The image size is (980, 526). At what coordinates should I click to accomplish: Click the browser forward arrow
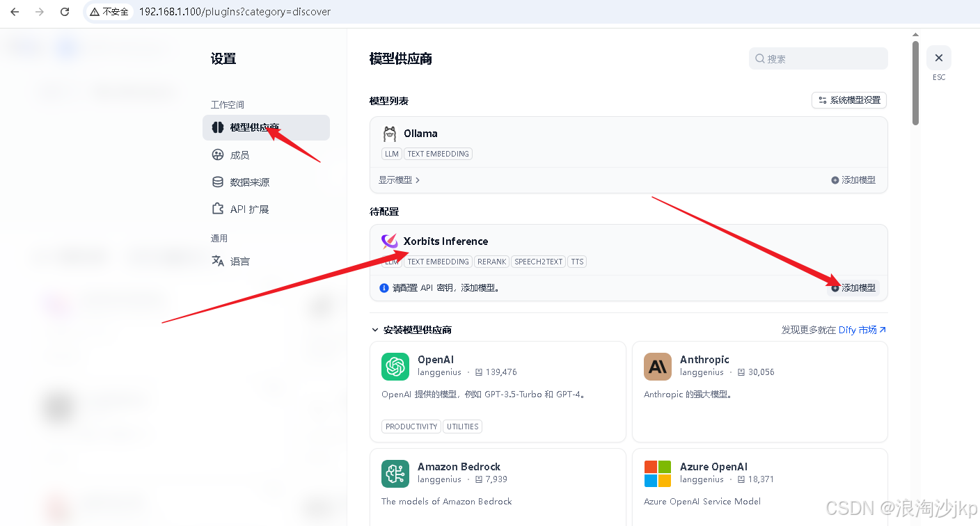[40, 12]
